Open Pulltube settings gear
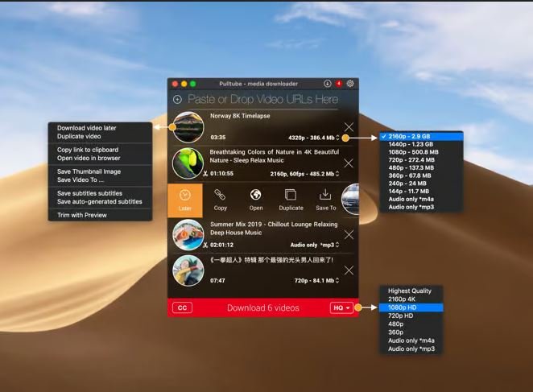Image resolution: width=533 pixels, height=392 pixels. click(x=350, y=83)
